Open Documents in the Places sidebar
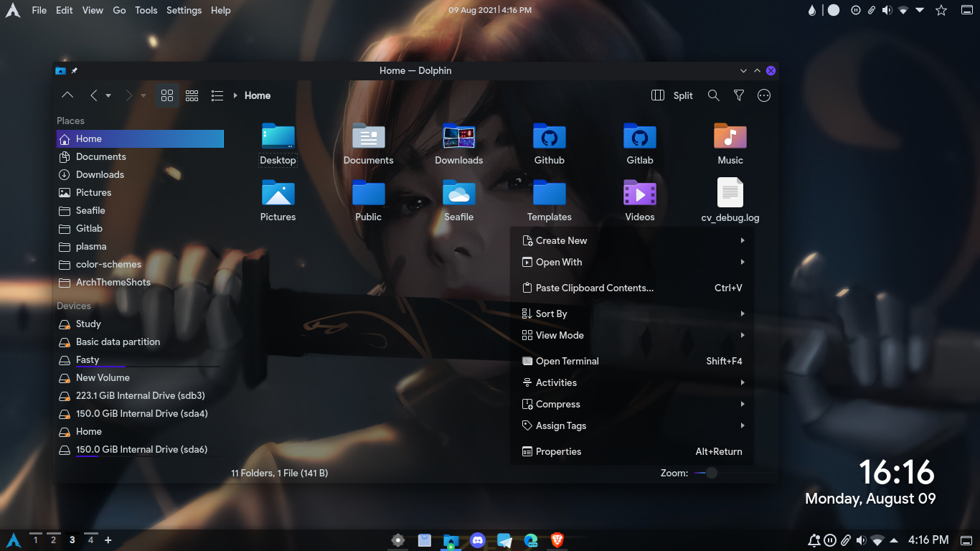980x551 pixels. [140, 156]
